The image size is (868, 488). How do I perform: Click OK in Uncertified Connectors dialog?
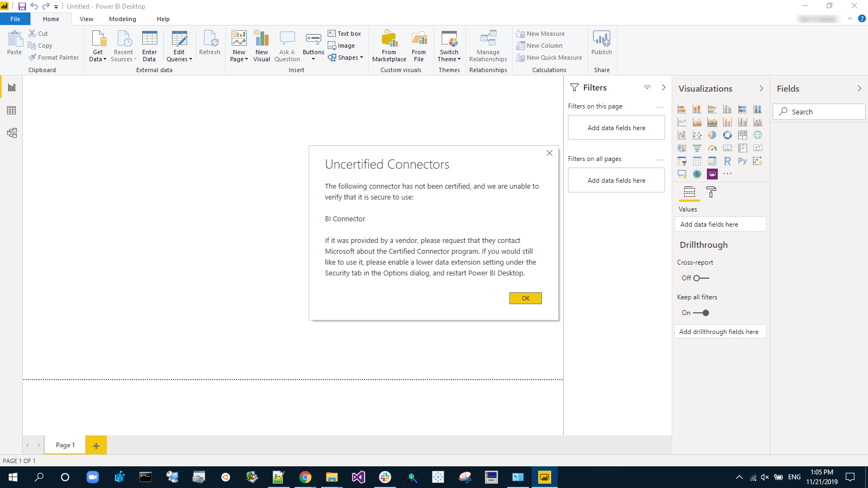tap(525, 298)
